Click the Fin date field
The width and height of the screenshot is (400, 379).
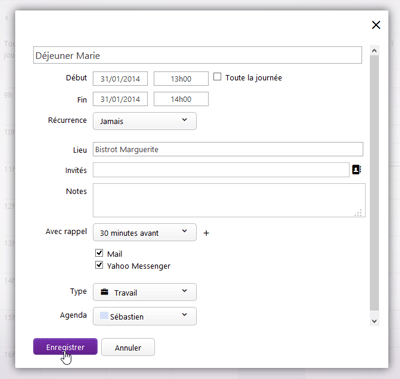coord(120,99)
